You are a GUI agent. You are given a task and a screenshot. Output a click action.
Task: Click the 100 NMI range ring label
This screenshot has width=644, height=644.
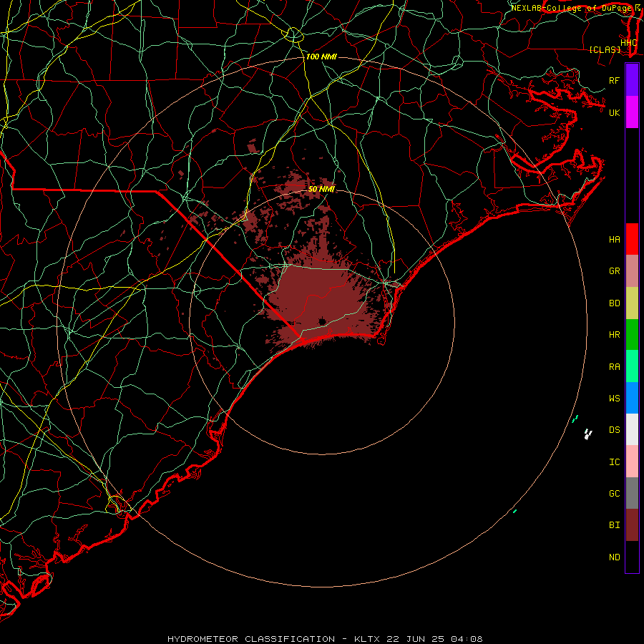click(321, 57)
